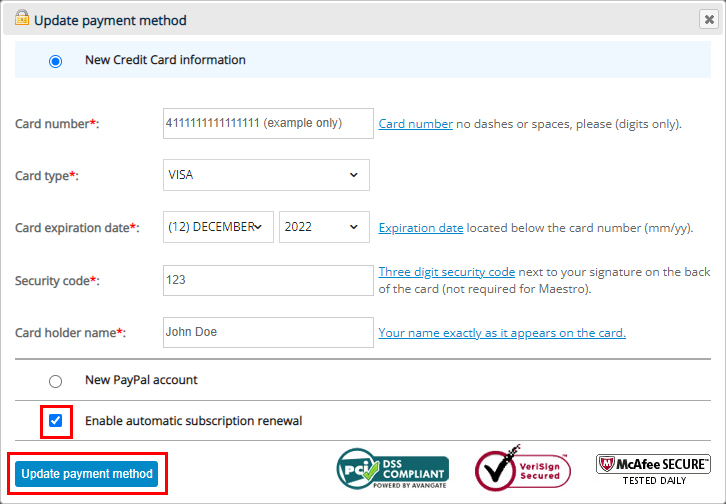Open the Card type VISA dropdown

point(266,175)
